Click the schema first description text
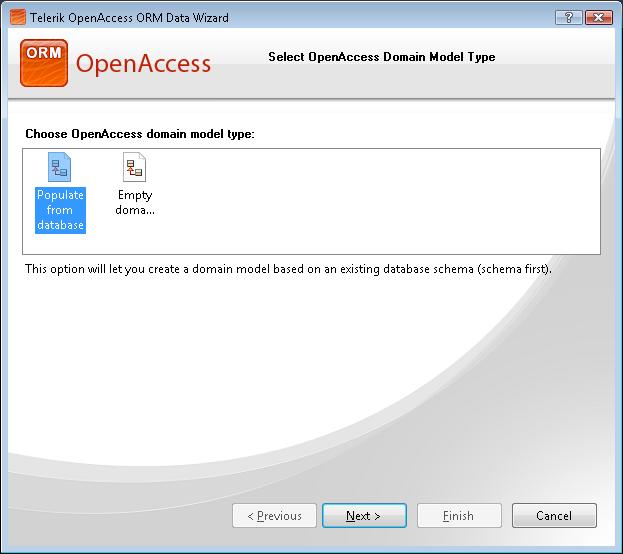623x554 pixels. point(288,269)
